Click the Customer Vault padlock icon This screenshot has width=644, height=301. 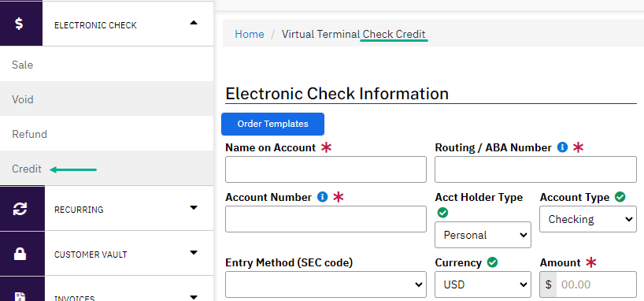click(20, 254)
